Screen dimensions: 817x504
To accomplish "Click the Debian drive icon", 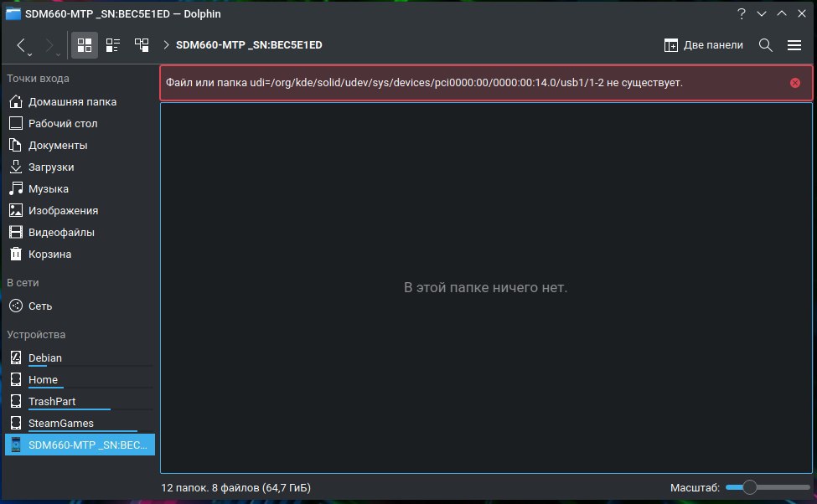I will (16, 357).
